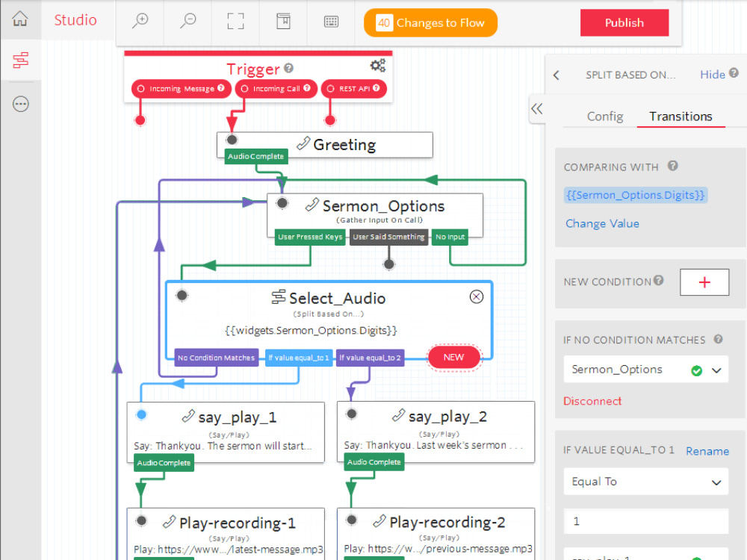Open help for Comparing With

click(673, 166)
